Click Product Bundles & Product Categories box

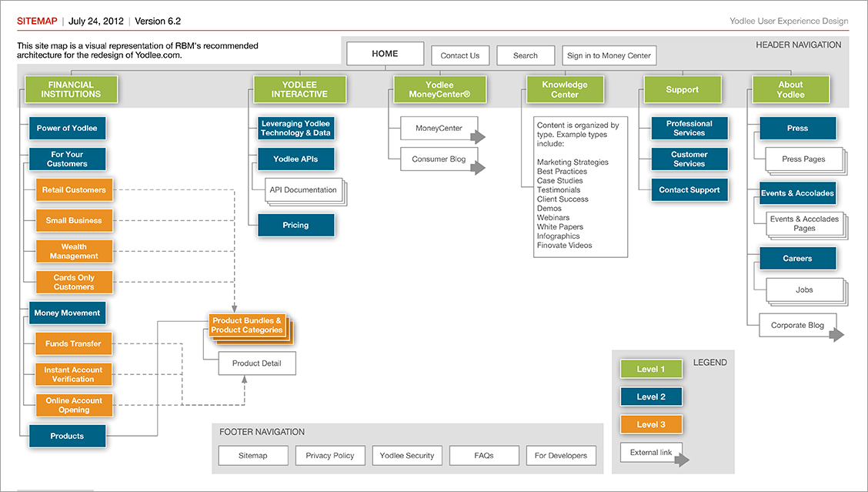point(247,325)
